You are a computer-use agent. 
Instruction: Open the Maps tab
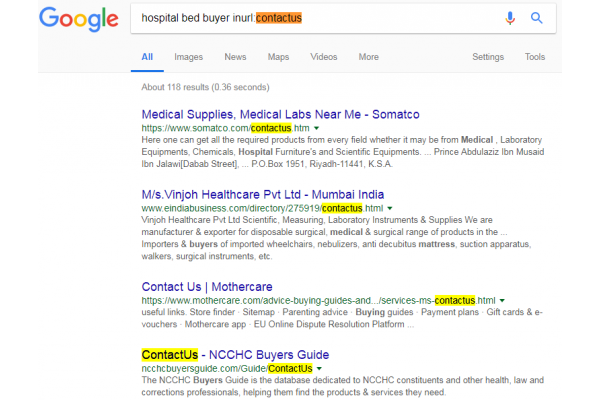[x=279, y=57]
